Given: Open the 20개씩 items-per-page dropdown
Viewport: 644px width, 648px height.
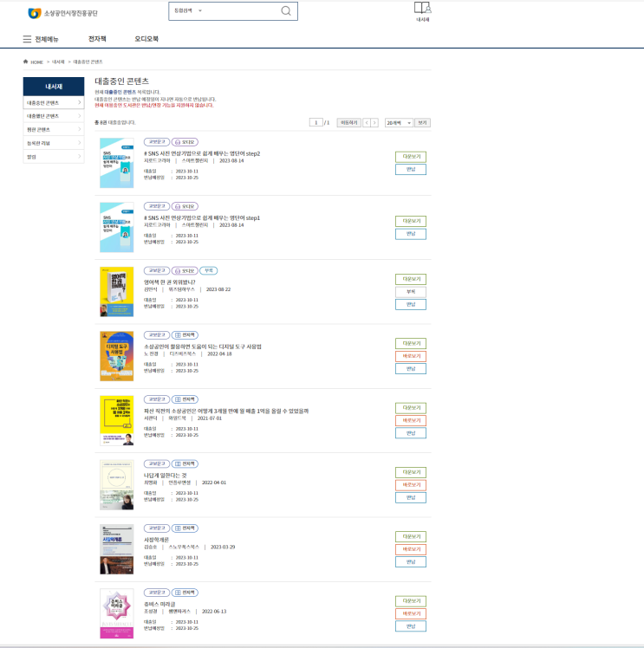Looking at the screenshot, I should pos(399,123).
